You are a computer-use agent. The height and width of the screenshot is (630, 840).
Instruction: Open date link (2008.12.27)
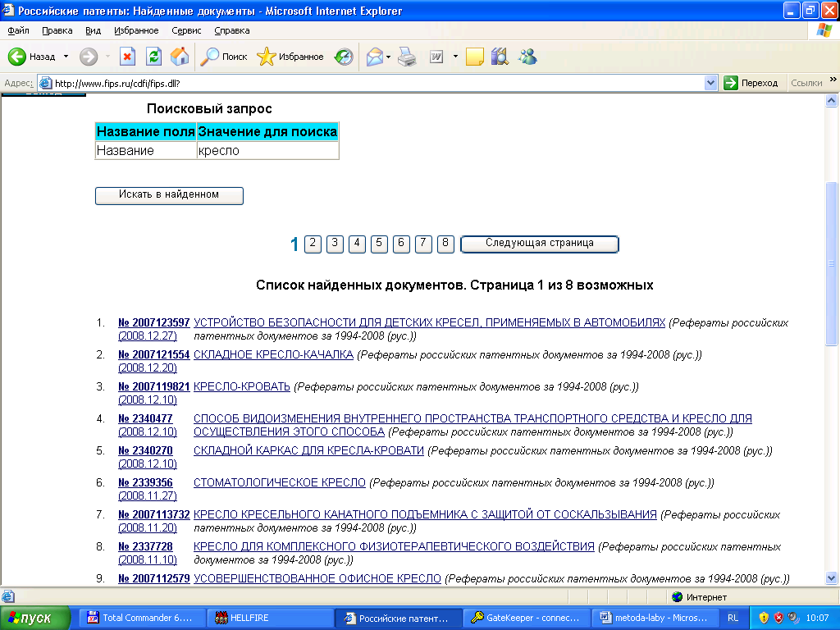coord(148,336)
